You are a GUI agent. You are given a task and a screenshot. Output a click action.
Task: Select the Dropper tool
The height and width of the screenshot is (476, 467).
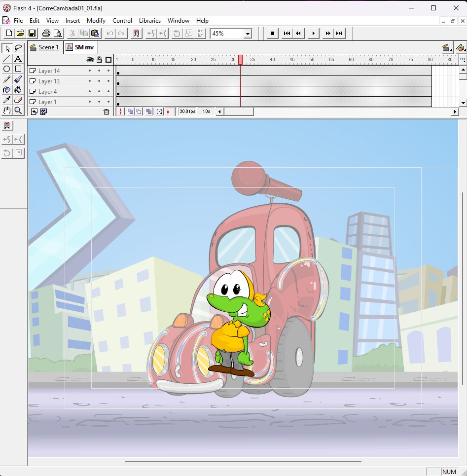7,100
